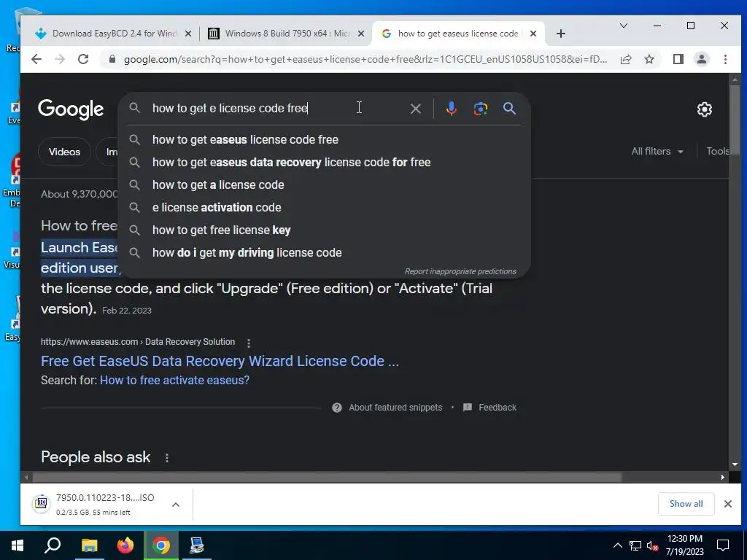Open Tools on search results bar
This screenshot has height=560, width=747.
pos(717,152)
